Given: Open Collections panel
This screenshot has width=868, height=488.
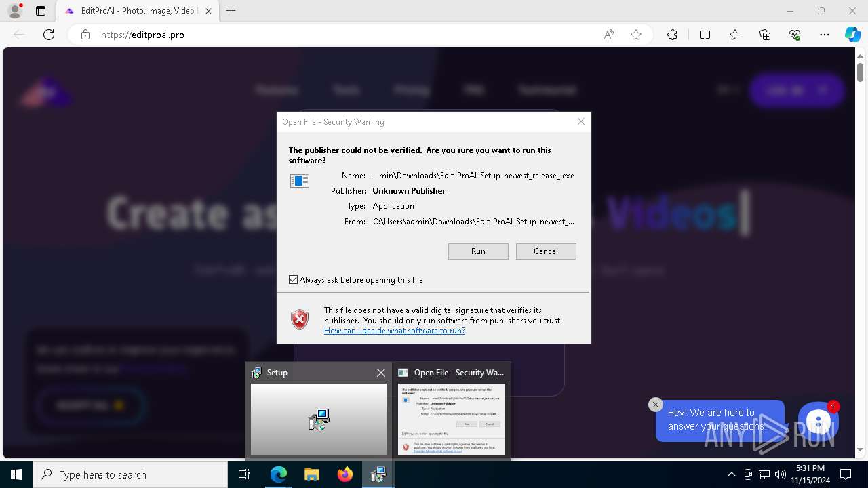Looking at the screenshot, I should [765, 35].
